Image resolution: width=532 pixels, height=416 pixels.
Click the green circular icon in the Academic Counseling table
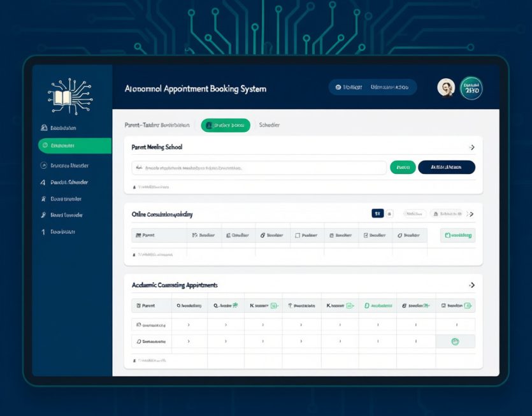click(x=455, y=341)
